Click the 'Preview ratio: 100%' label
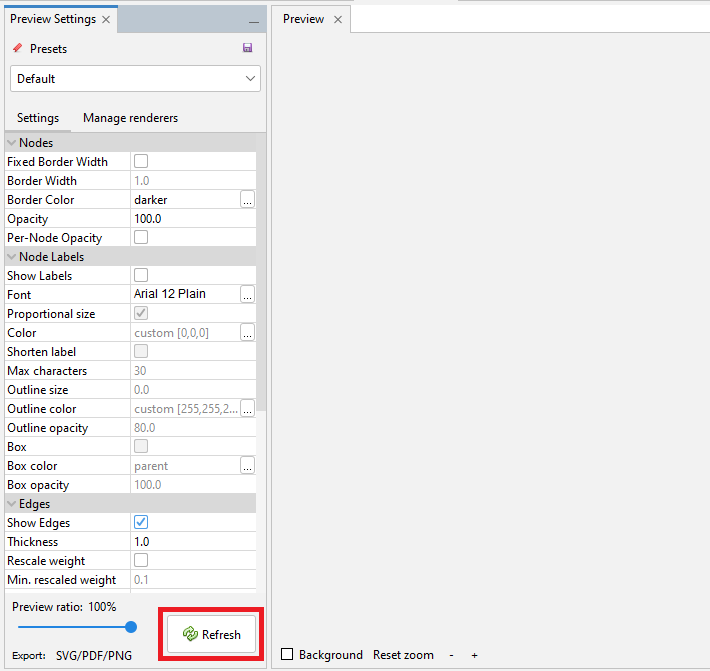Image resolution: width=710 pixels, height=671 pixels. [64, 607]
